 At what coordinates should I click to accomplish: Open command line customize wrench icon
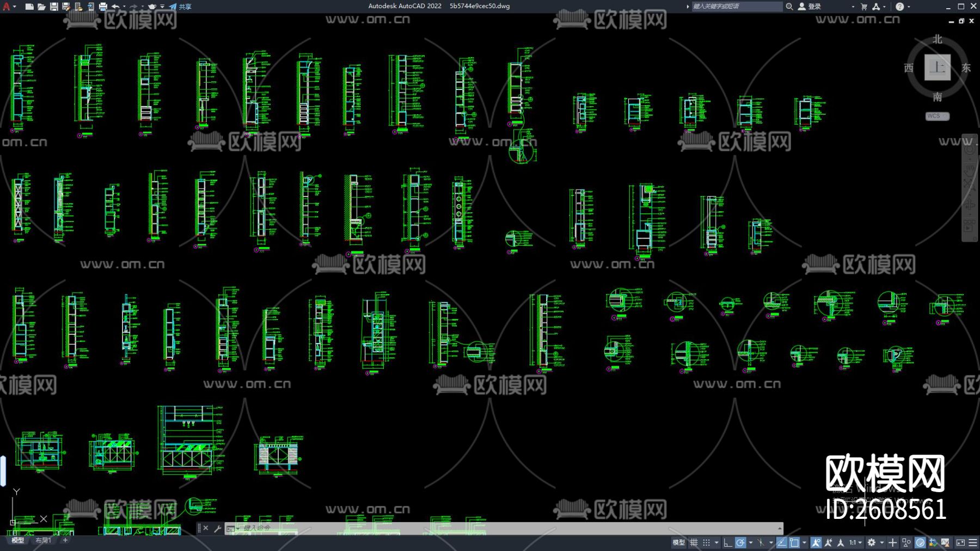(217, 528)
